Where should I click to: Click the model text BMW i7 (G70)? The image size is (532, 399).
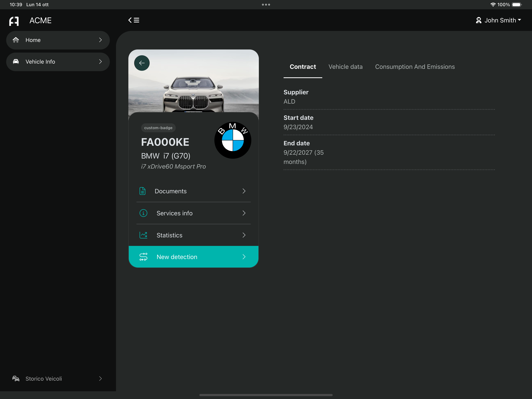(166, 156)
